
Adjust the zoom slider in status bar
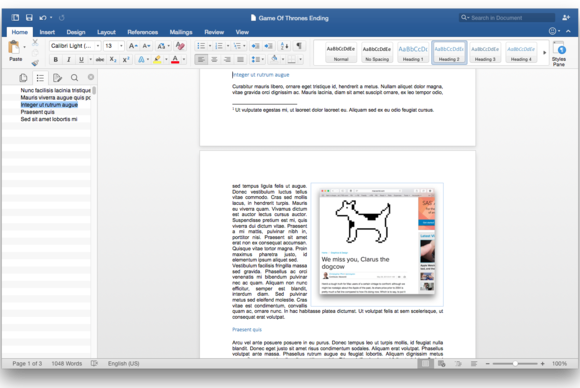point(515,364)
